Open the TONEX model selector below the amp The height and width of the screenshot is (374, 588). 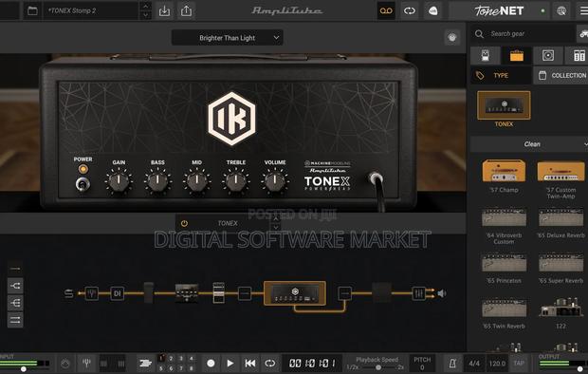pyautogui.click(x=228, y=223)
